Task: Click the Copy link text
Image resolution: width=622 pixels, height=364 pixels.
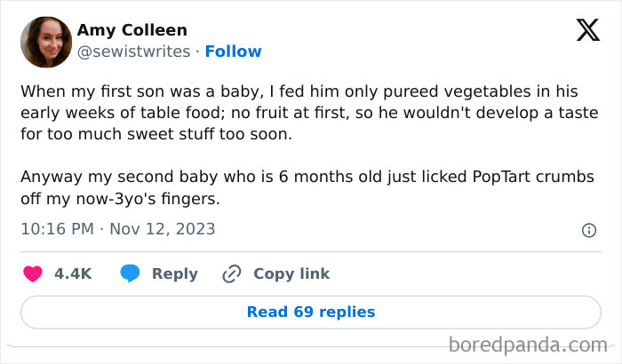Action: coord(291,273)
